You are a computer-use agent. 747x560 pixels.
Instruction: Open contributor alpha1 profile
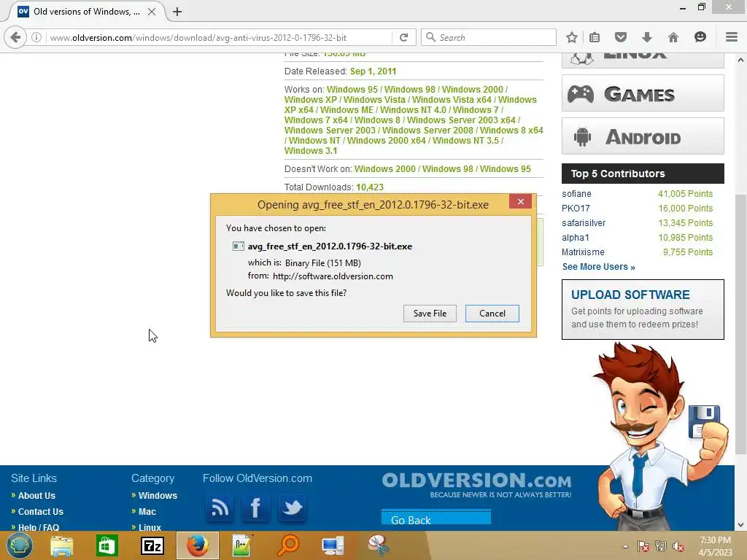[575, 237]
